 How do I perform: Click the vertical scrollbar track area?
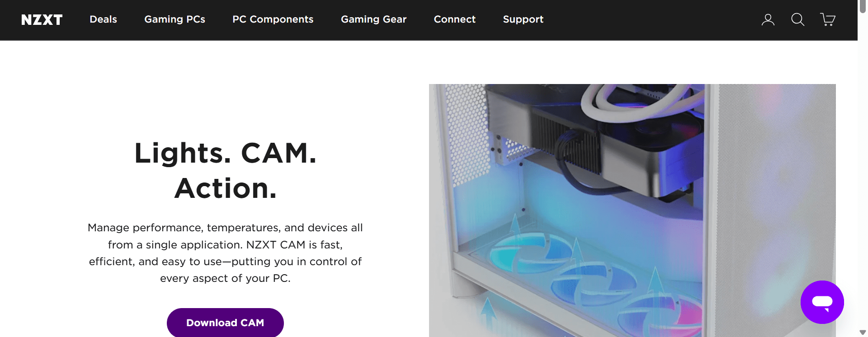coord(863,172)
